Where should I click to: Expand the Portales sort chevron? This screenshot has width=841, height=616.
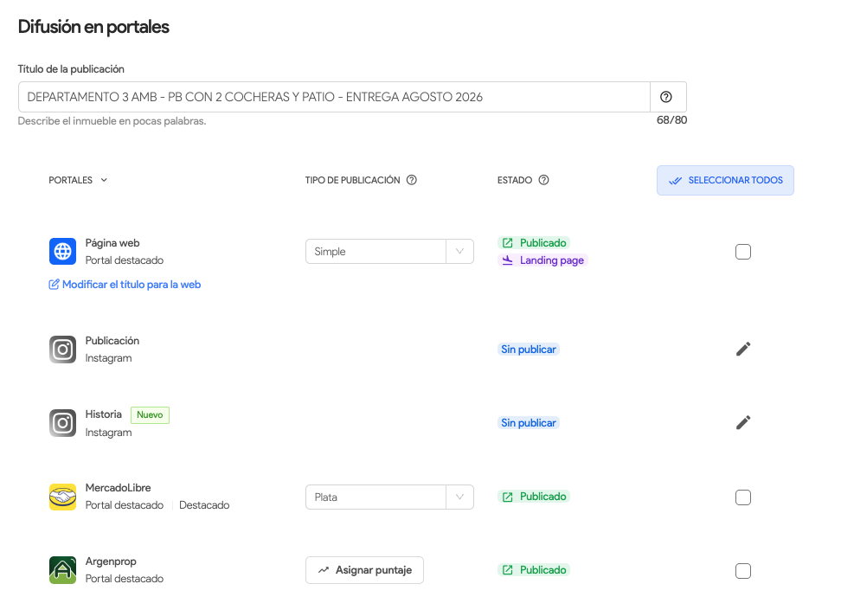[104, 180]
